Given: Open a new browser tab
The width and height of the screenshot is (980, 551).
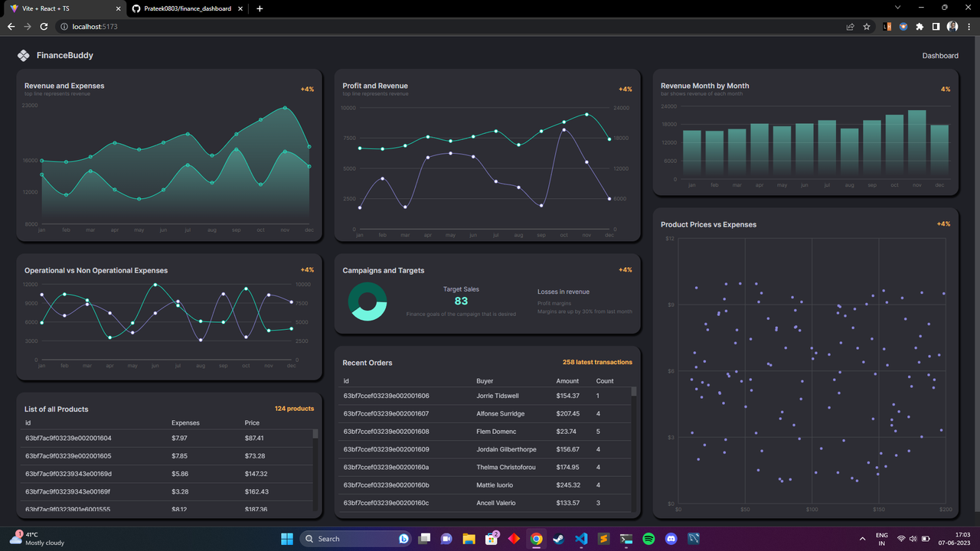Looking at the screenshot, I should click(x=260, y=8).
